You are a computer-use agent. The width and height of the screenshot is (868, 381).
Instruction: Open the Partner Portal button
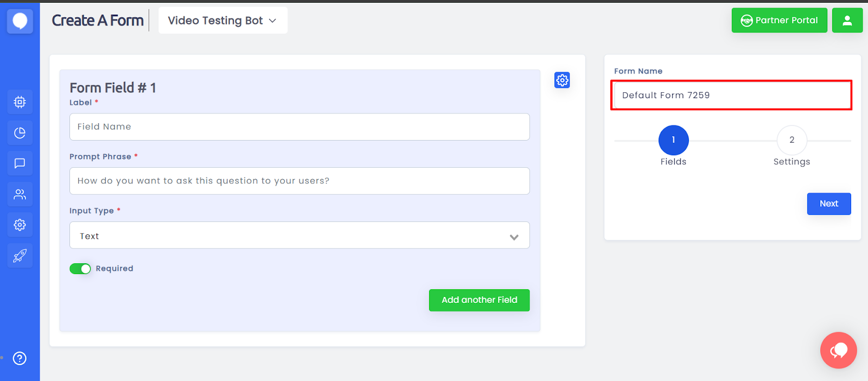coord(779,21)
